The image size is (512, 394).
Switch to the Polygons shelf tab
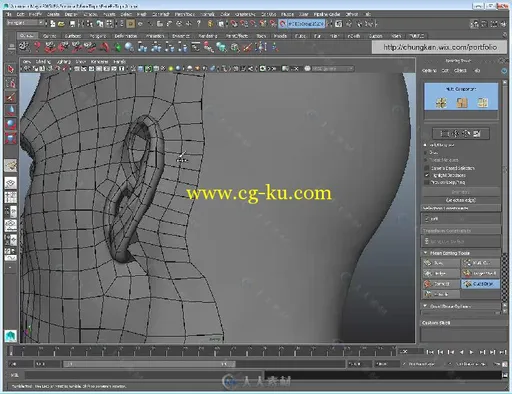click(98, 36)
